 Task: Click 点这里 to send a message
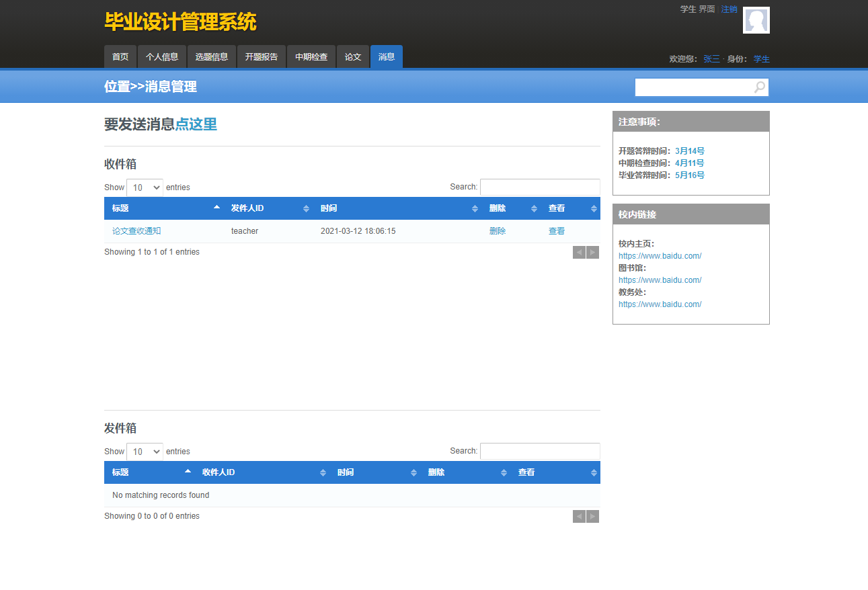[197, 124]
